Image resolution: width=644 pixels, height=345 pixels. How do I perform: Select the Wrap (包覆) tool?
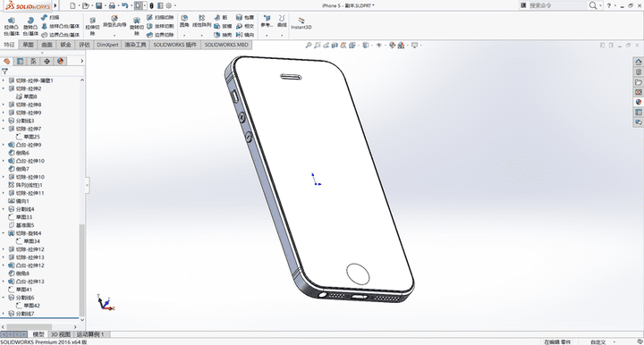[245, 18]
